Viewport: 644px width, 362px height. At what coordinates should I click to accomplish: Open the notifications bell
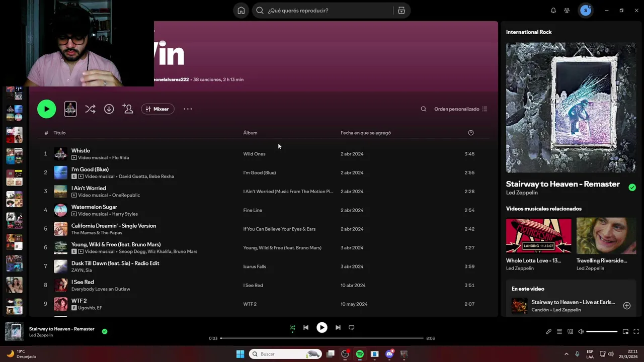(x=553, y=11)
